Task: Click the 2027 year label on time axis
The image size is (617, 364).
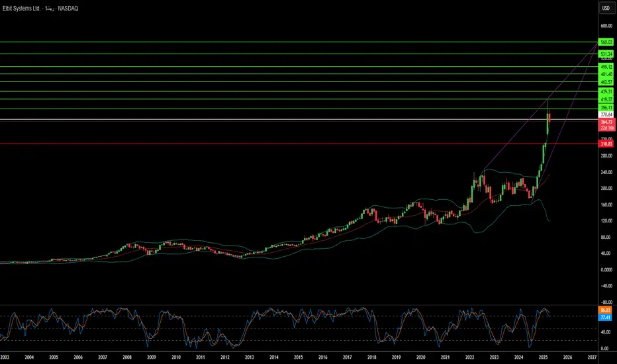Action: pos(592,357)
